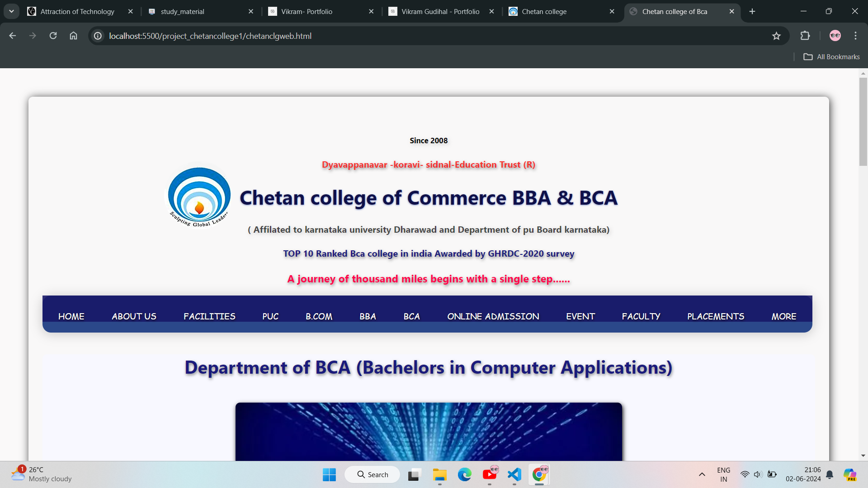Open the clock and date panel
The width and height of the screenshot is (868, 488).
click(803, 474)
